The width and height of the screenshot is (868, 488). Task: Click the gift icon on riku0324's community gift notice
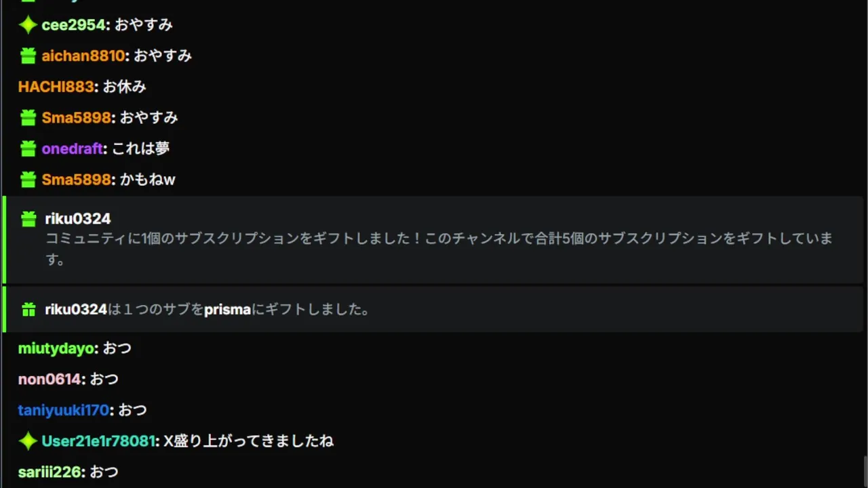click(x=28, y=219)
